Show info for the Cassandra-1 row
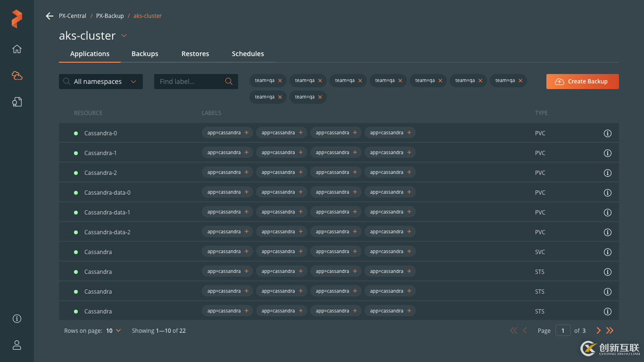Screen dimensions: 644x362 coord(608,153)
